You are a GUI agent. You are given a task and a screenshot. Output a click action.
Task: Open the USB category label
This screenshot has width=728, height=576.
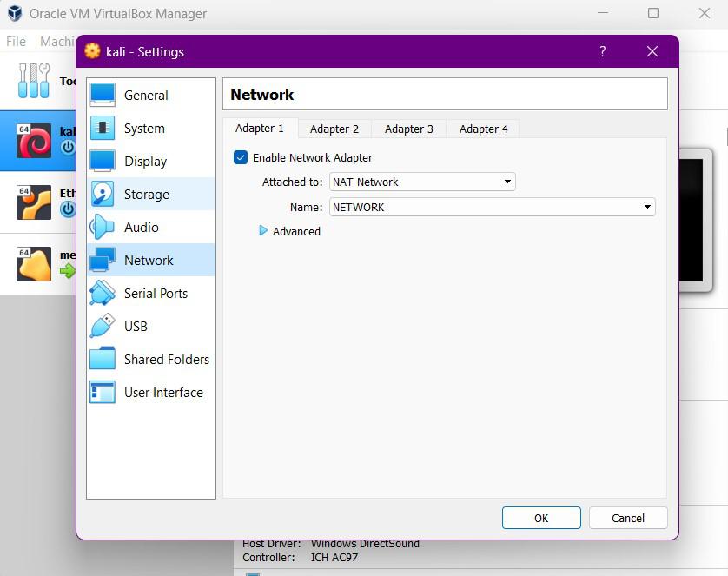click(136, 326)
